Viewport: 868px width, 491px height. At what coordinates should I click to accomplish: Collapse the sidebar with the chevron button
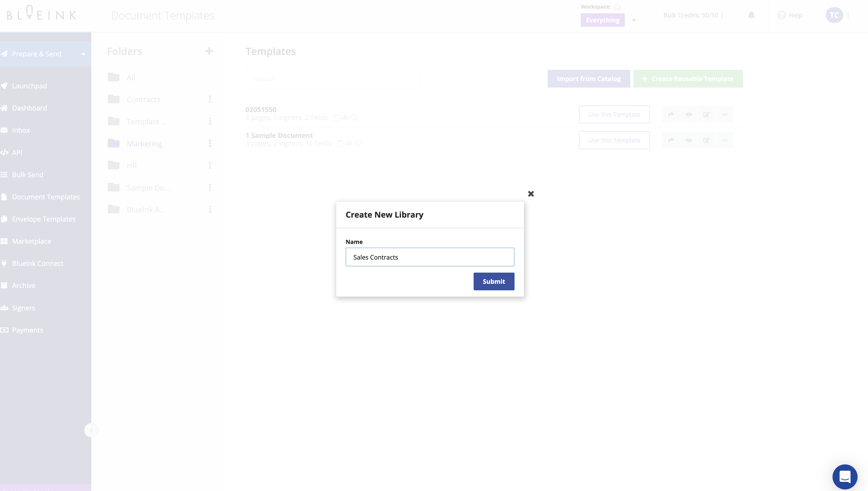coord(91,430)
